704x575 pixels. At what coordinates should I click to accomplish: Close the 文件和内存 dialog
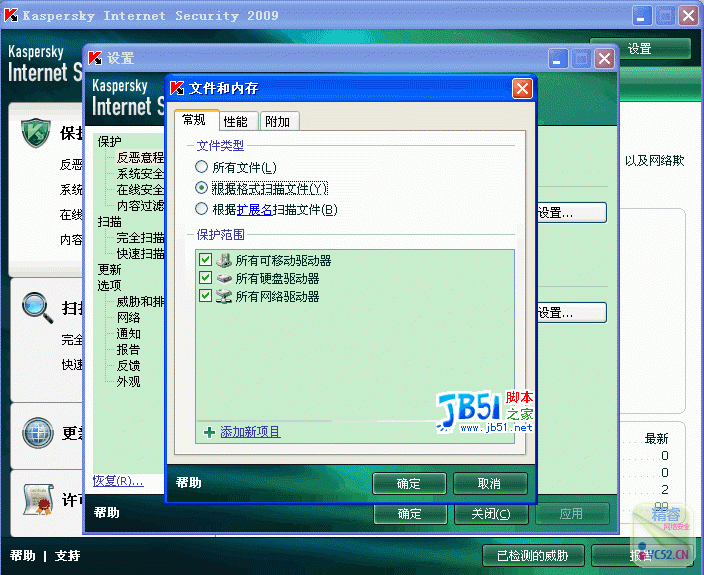pos(522,88)
